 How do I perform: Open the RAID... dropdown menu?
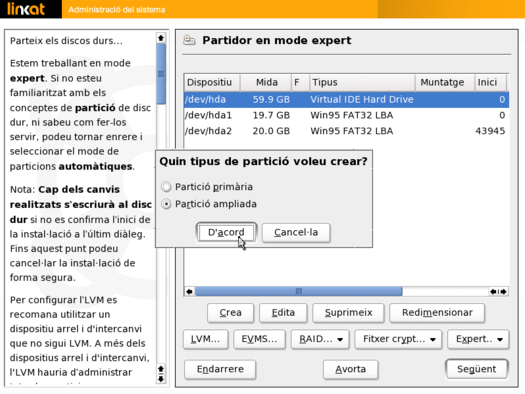coord(320,339)
